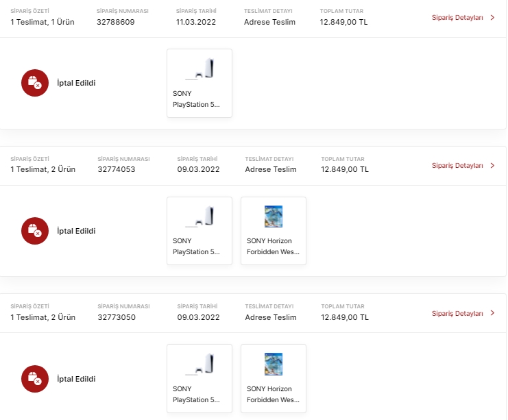Open Sipariş Detayları for order 32788609
The width and height of the screenshot is (508, 420).
click(457, 17)
